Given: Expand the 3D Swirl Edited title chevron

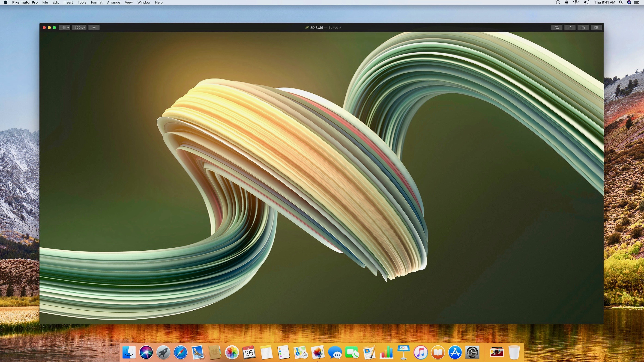Looking at the screenshot, I should pos(340,27).
